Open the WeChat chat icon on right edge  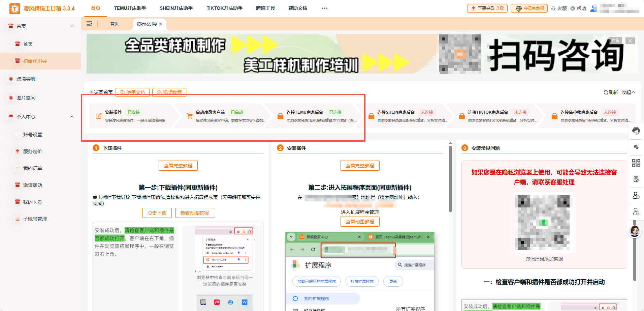coord(636,147)
